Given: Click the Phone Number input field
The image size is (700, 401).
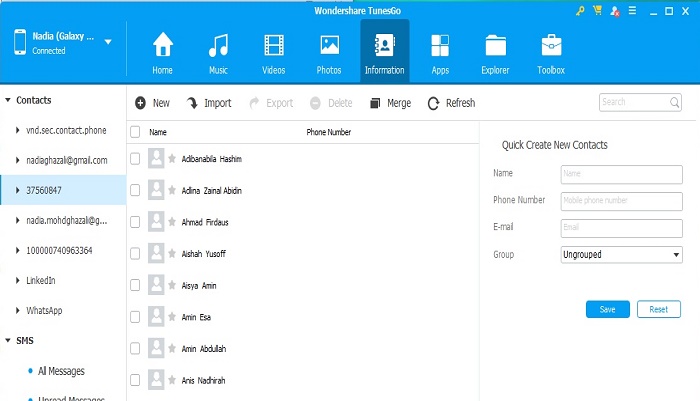Looking at the screenshot, I should (621, 200).
